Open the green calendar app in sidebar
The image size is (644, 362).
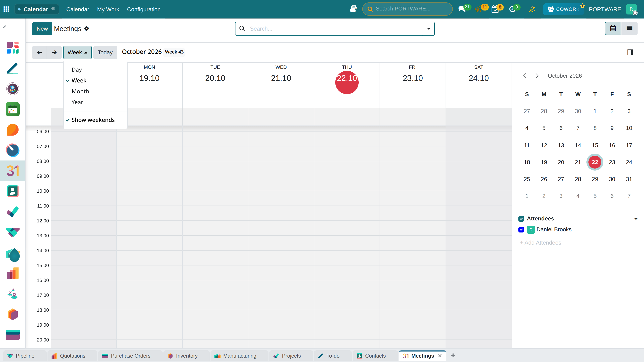[13, 109]
